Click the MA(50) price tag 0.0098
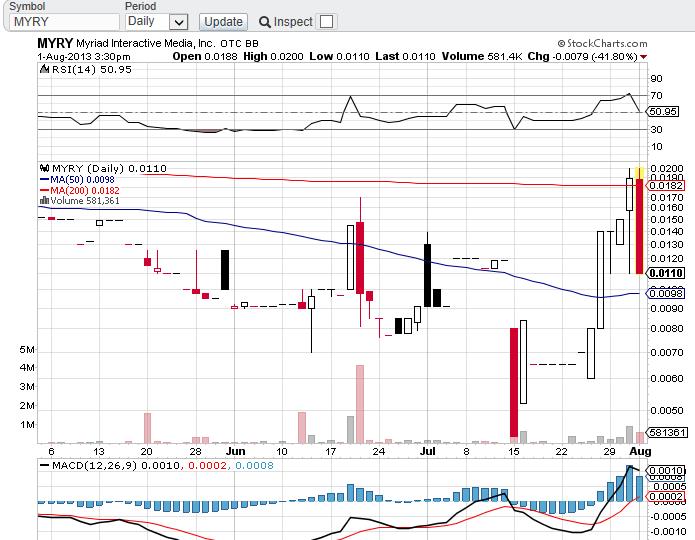The height and width of the screenshot is (540, 695). (x=666, y=293)
